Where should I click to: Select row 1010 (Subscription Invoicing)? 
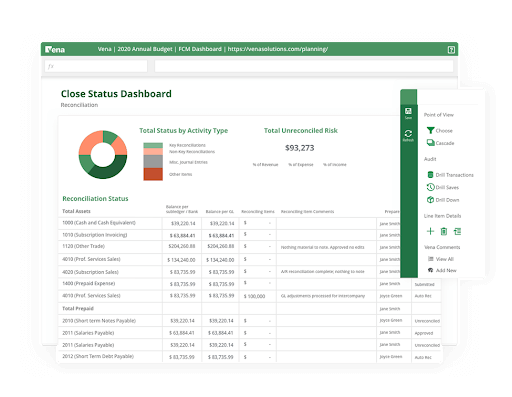point(95,235)
